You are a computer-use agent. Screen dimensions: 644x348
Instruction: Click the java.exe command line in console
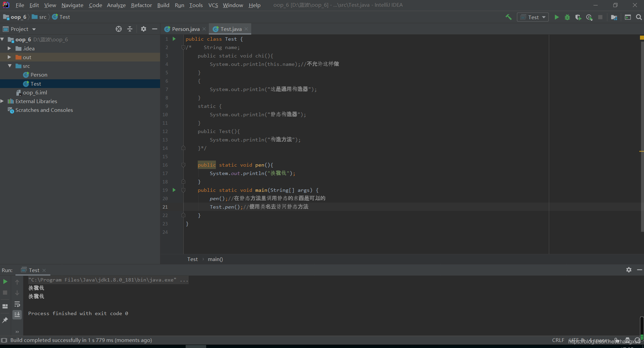coord(108,279)
